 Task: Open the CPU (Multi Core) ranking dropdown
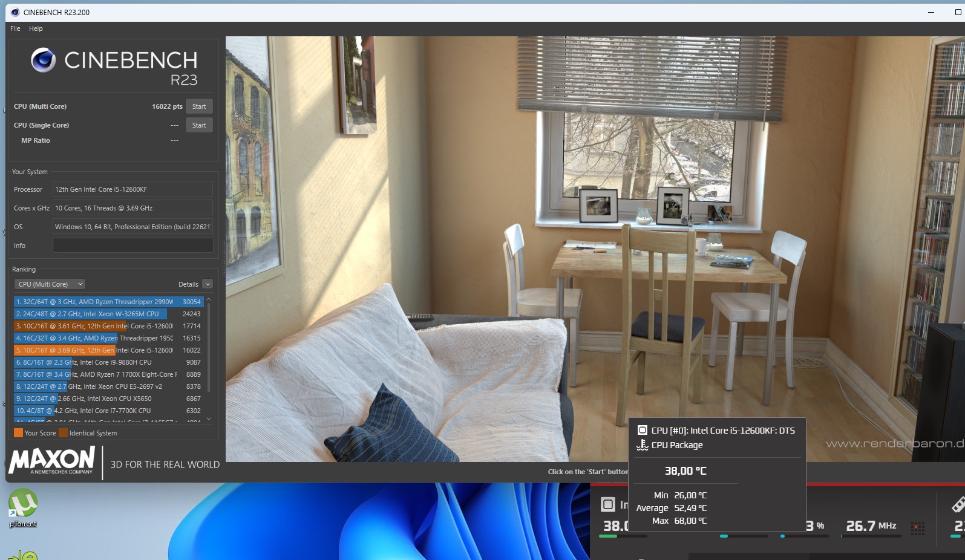(50, 284)
